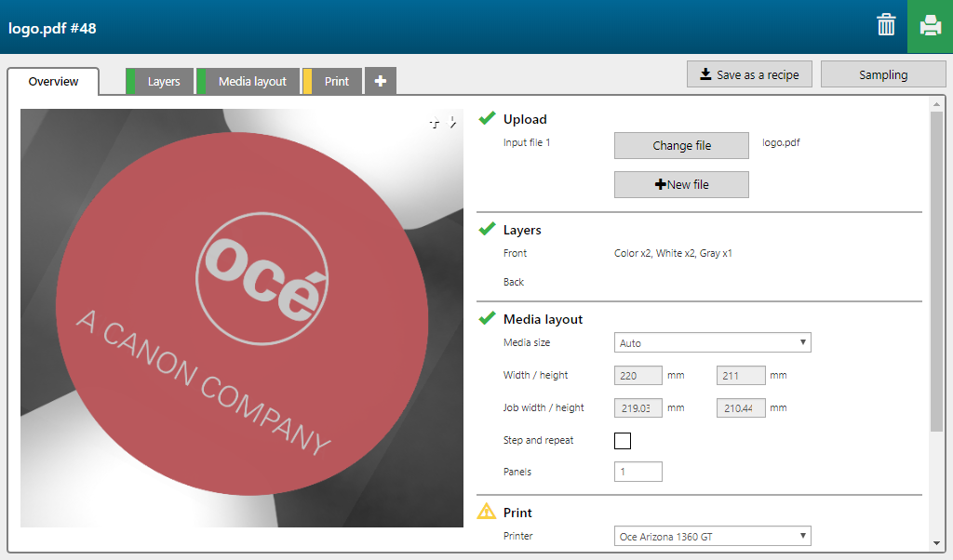953x560 pixels.
Task: Click the 'Color x2, White x2, Gray x1' text
Action: 673,253
